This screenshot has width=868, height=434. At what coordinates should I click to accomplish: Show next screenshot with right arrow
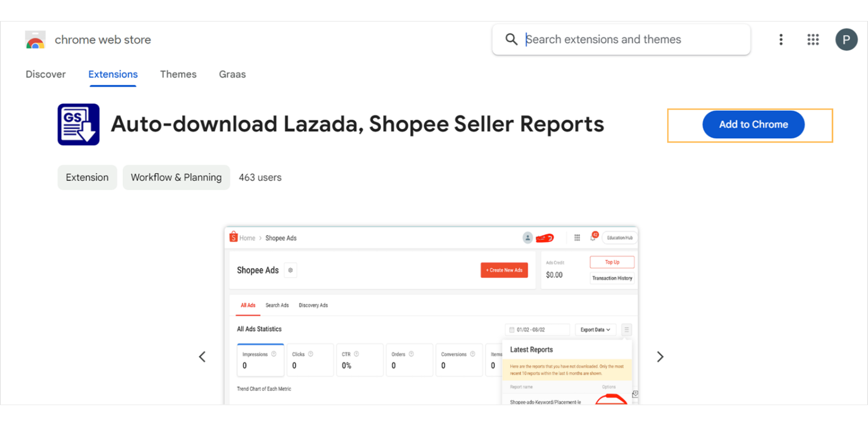tap(660, 356)
